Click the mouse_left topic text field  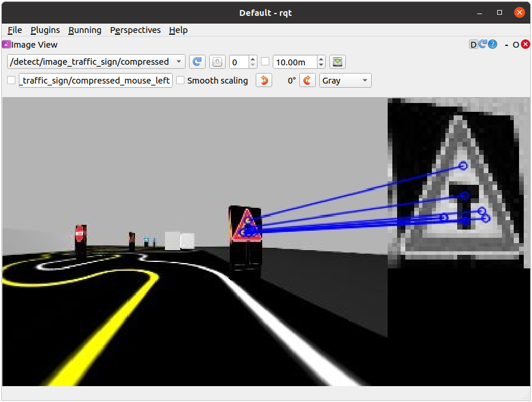coord(95,81)
